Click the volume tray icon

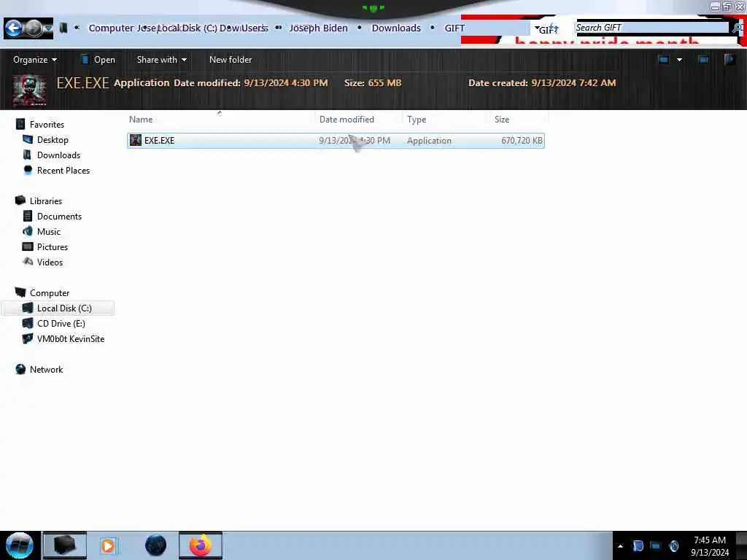point(673,546)
